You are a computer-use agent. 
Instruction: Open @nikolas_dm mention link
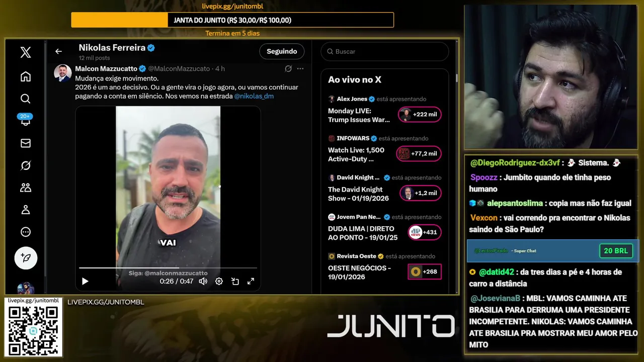254,96
